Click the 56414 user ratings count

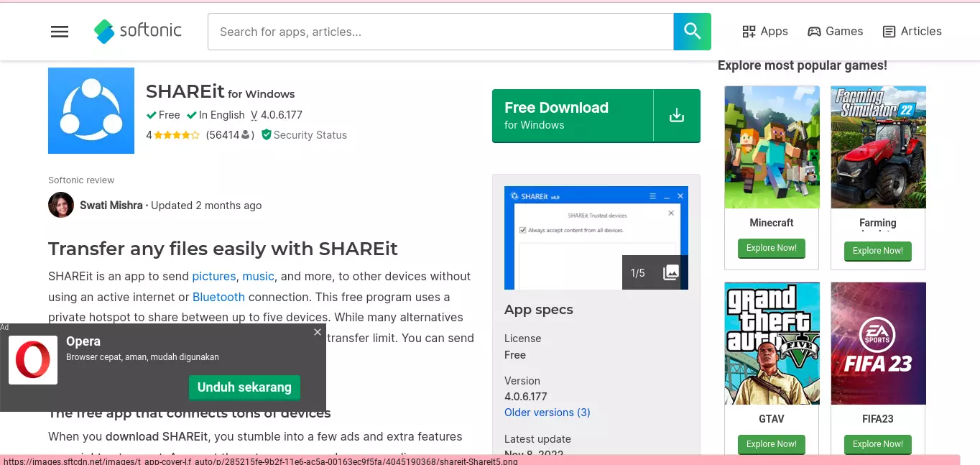(x=230, y=135)
